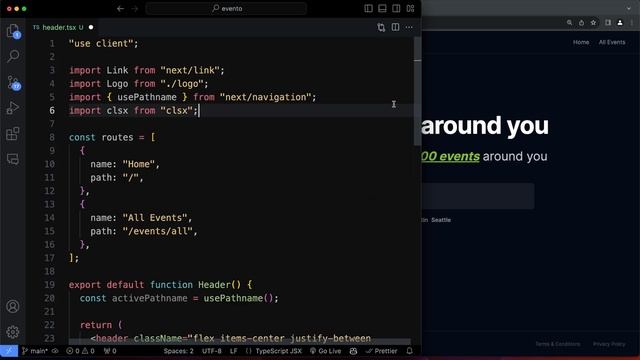Viewport: 640px width, 360px height.
Task: Close the unsaved header.tsx tab dot
Action: [x=91, y=27]
